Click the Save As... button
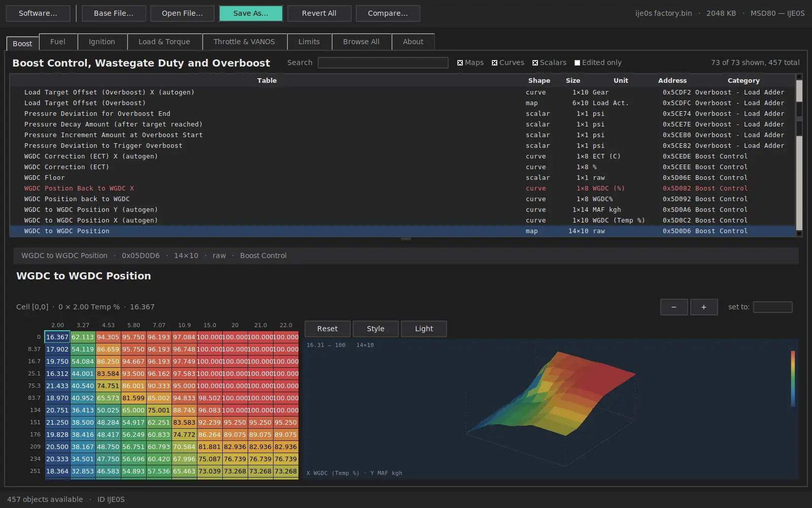Viewport: 812px width, 508px height. click(x=251, y=13)
